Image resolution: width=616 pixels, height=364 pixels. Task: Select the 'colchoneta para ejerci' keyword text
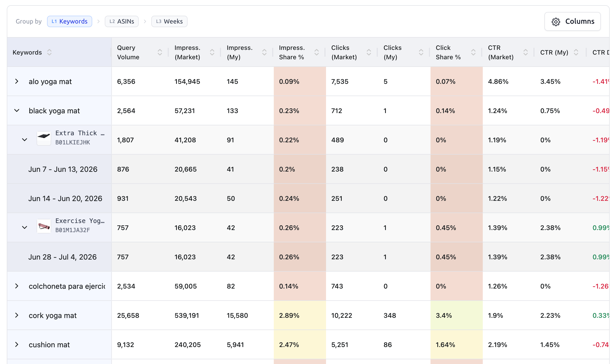tap(67, 286)
